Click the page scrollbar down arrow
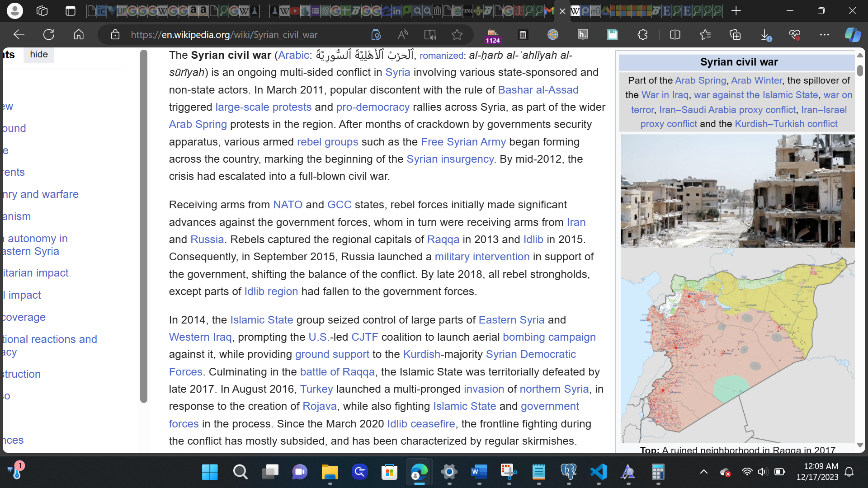The image size is (868, 488). [x=860, y=445]
